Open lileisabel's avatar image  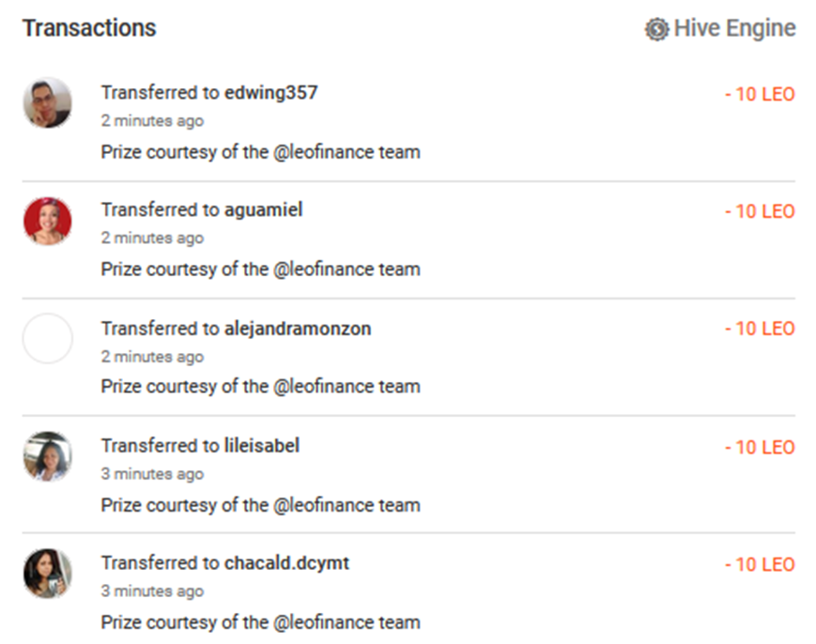click(48, 456)
